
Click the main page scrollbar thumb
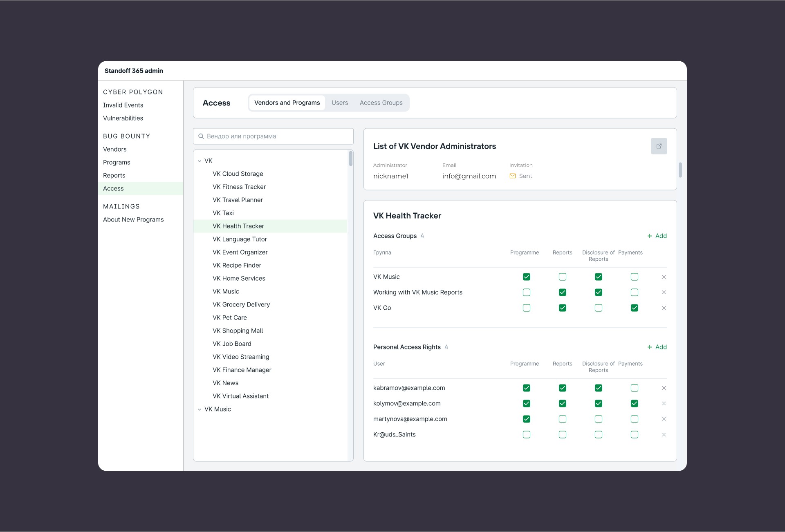pos(680,170)
